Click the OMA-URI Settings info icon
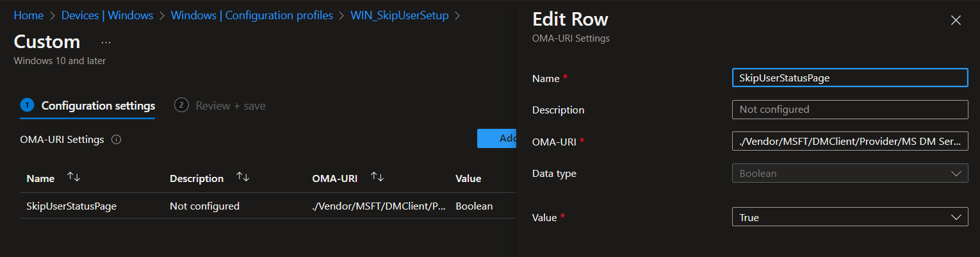This screenshot has height=257, width=980. coord(116,140)
